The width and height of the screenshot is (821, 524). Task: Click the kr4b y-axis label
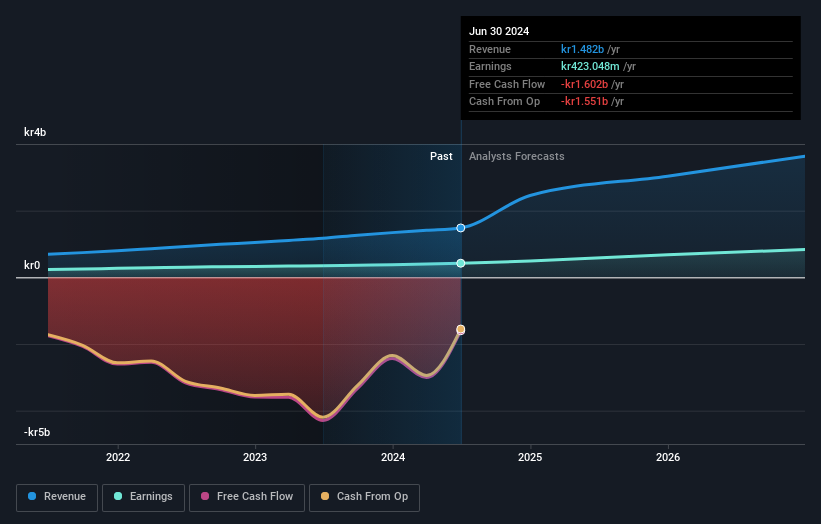(x=35, y=132)
